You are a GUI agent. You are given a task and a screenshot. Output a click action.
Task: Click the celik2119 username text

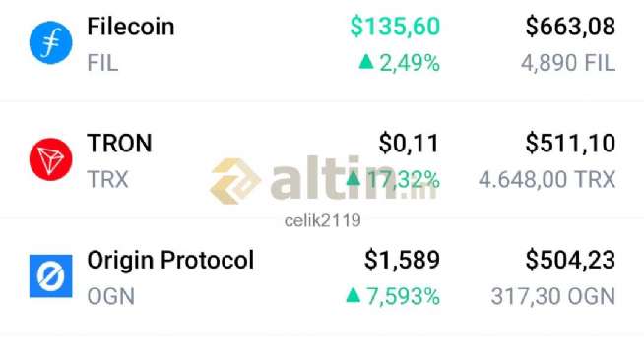pos(323,221)
